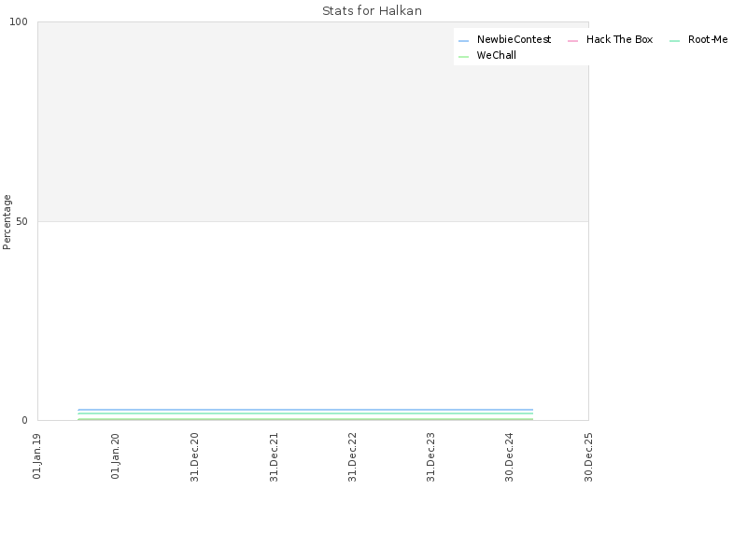
Task: Click the 30.Dec.25 x-axis date label
Action: (588, 457)
